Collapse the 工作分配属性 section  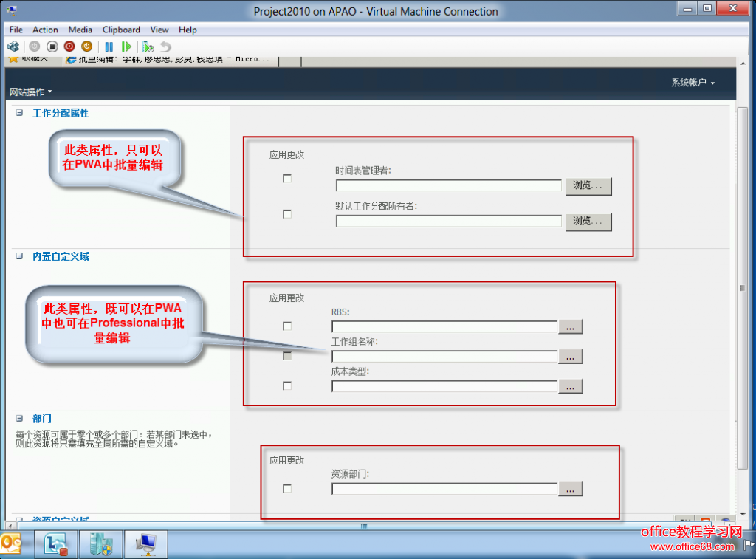pos(19,113)
